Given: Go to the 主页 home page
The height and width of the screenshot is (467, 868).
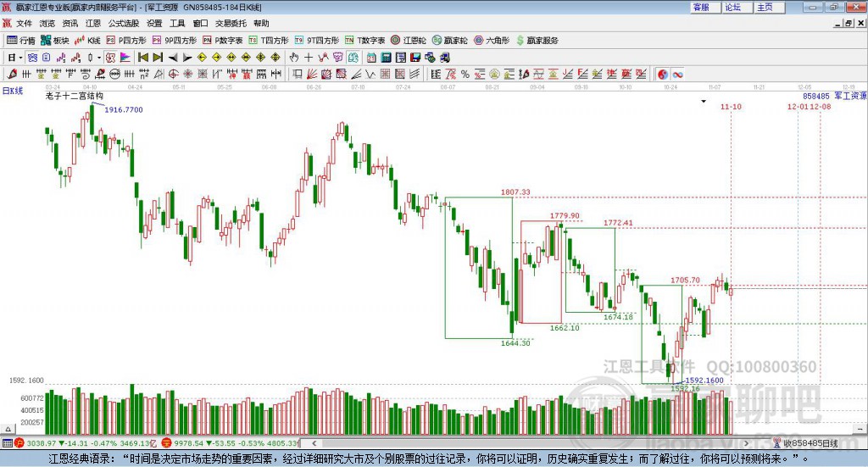Looking at the screenshot, I should pyautogui.click(x=768, y=7).
